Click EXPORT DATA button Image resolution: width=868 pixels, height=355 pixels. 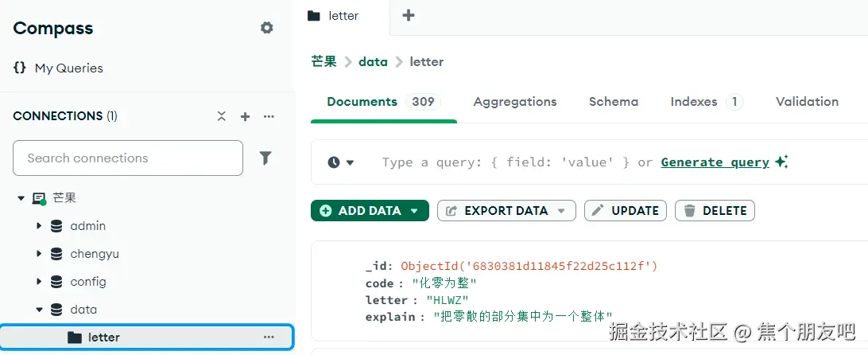point(506,211)
